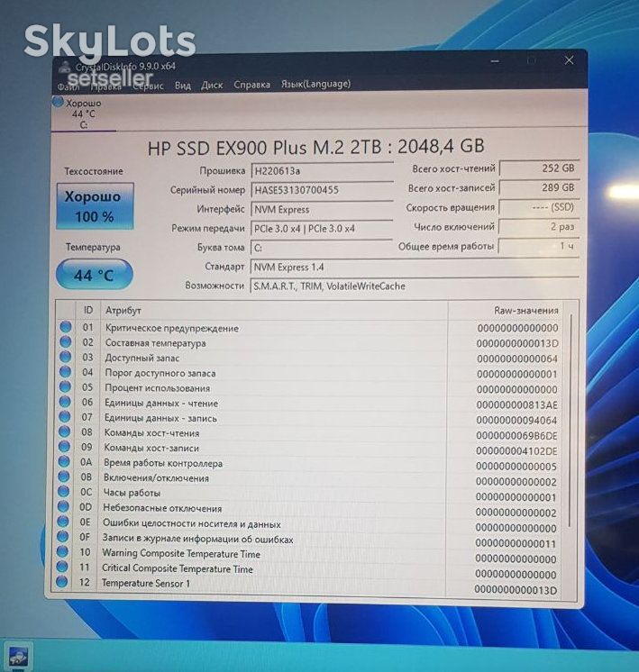Open the Файл menu
This screenshot has height=672, width=639.
[68, 87]
